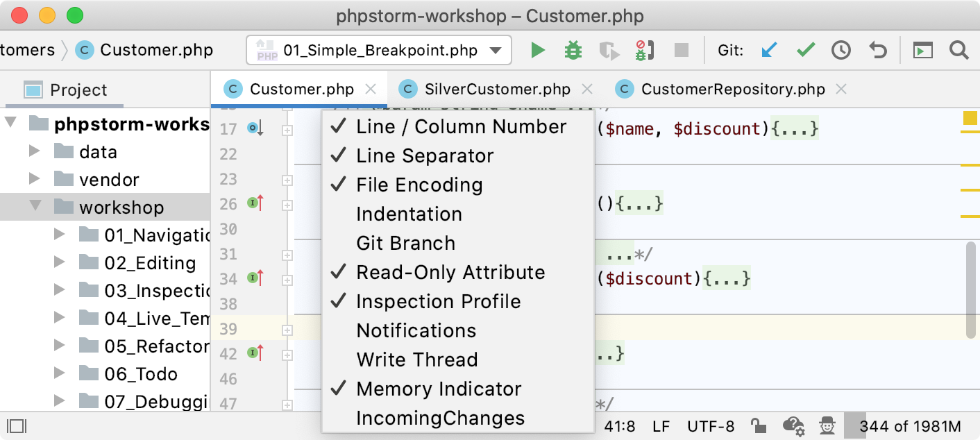Viewport: 980px width, 440px height.
Task: Click the implements gutter icon on line 42
Action: (255, 353)
